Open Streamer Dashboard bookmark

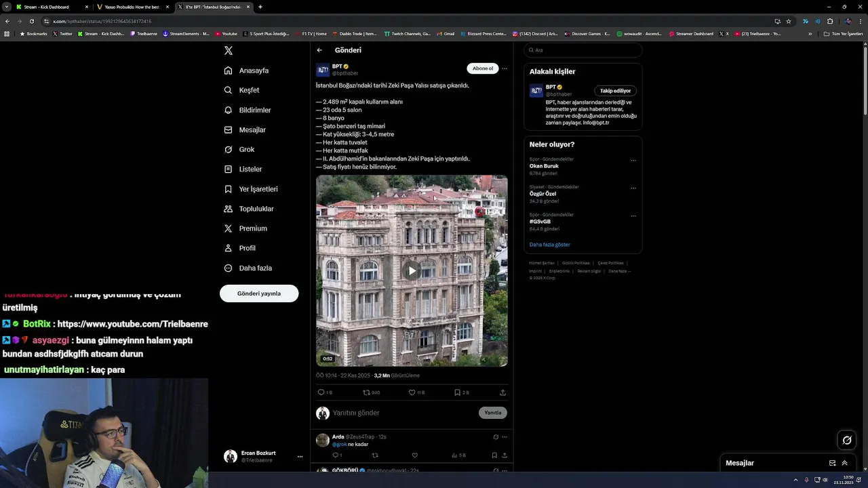(691, 34)
